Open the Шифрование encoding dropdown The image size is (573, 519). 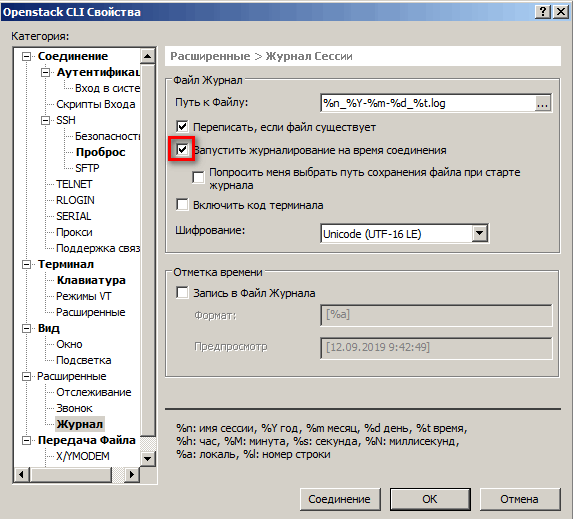coord(479,233)
